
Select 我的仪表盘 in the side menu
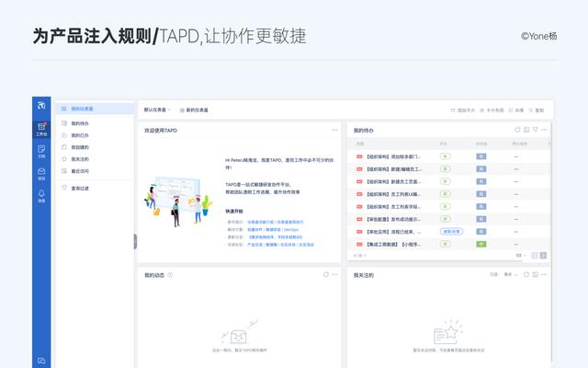[95, 109]
